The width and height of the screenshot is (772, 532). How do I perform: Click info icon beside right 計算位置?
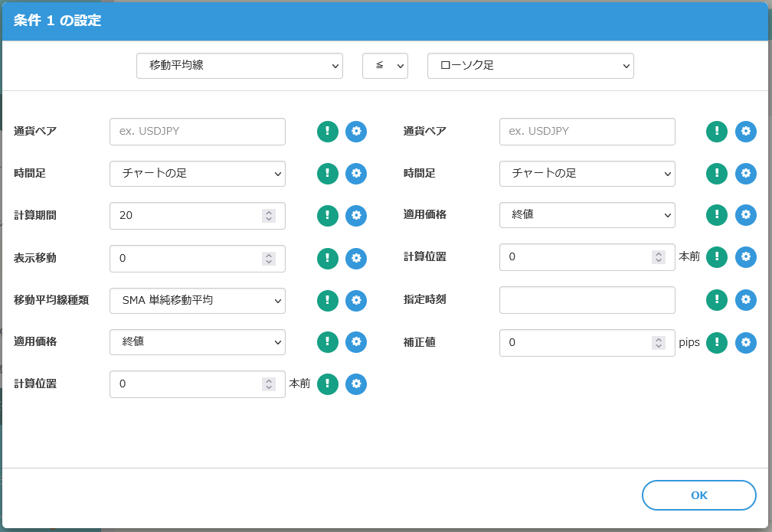click(717, 257)
